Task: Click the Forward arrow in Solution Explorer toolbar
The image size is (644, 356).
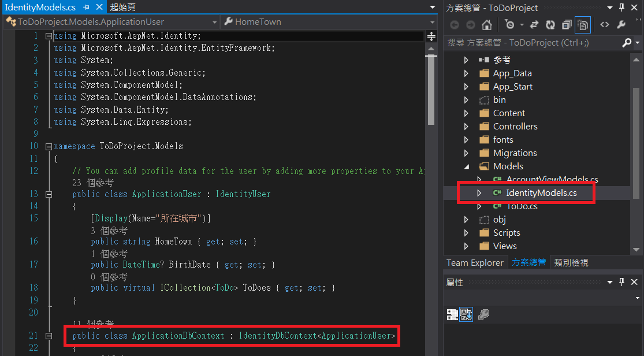Action: pos(471,25)
